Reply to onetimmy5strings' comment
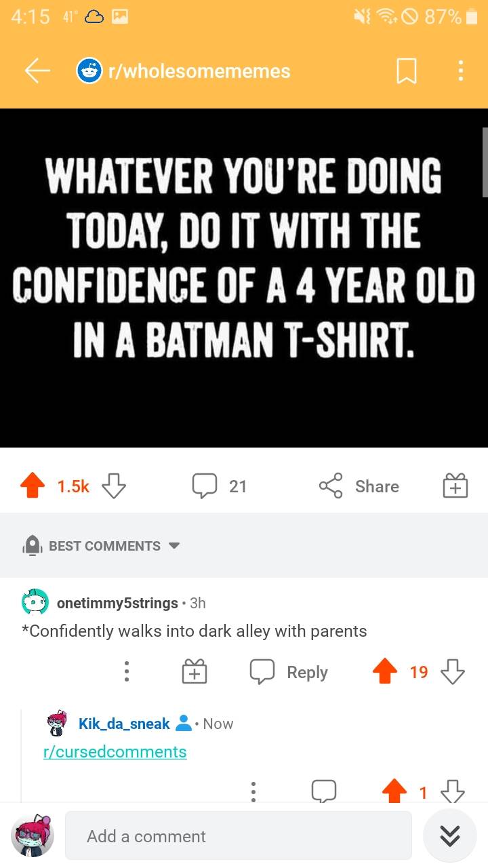488x868 pixels. point(288,671)
